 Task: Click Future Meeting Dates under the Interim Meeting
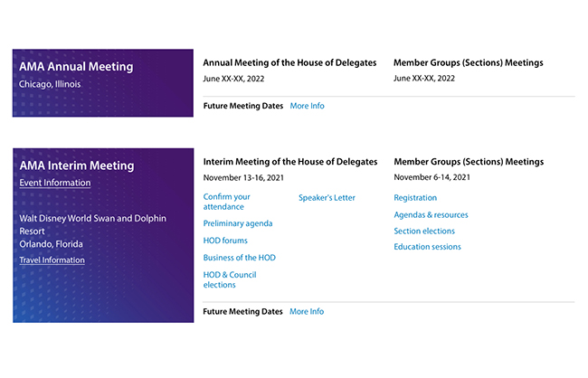click(x=242, y=312)
